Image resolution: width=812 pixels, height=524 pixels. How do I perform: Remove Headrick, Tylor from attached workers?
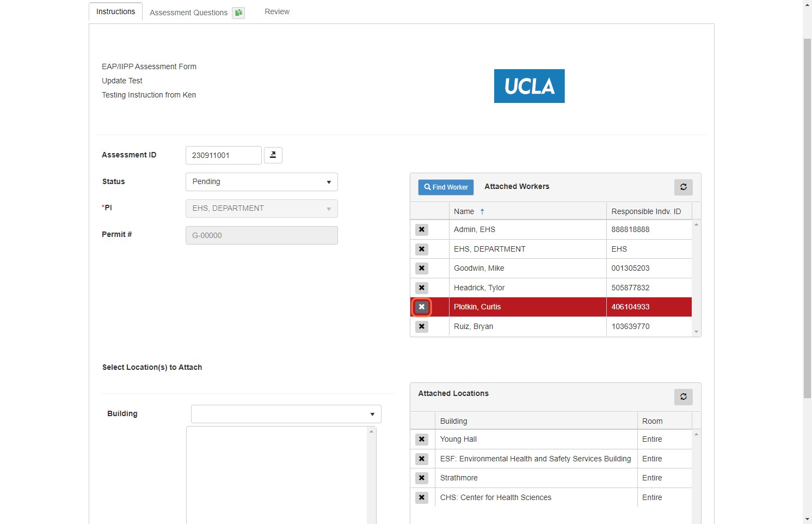[x=422, y=288]
